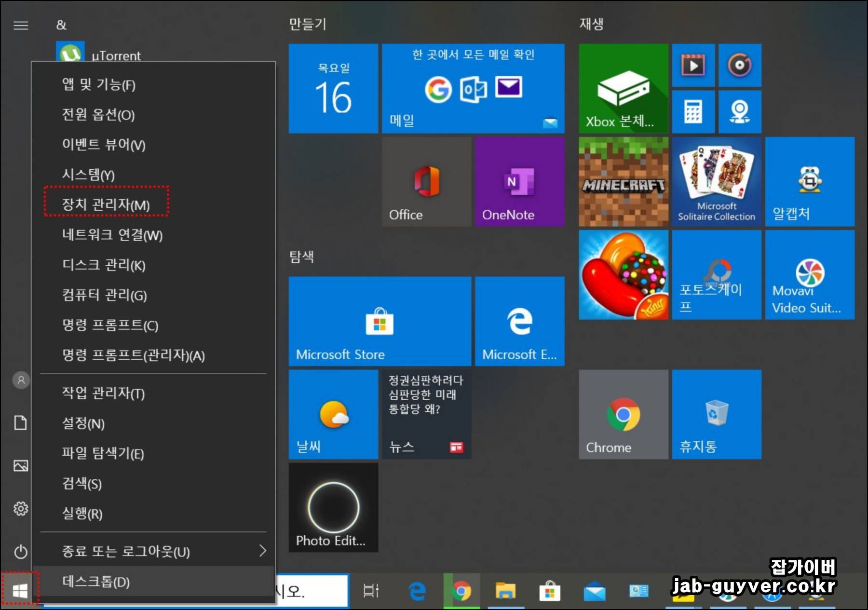Open the calendar tile showing 목요일 16
This screenshot has height=610, width=868.
tap(333, 88)
